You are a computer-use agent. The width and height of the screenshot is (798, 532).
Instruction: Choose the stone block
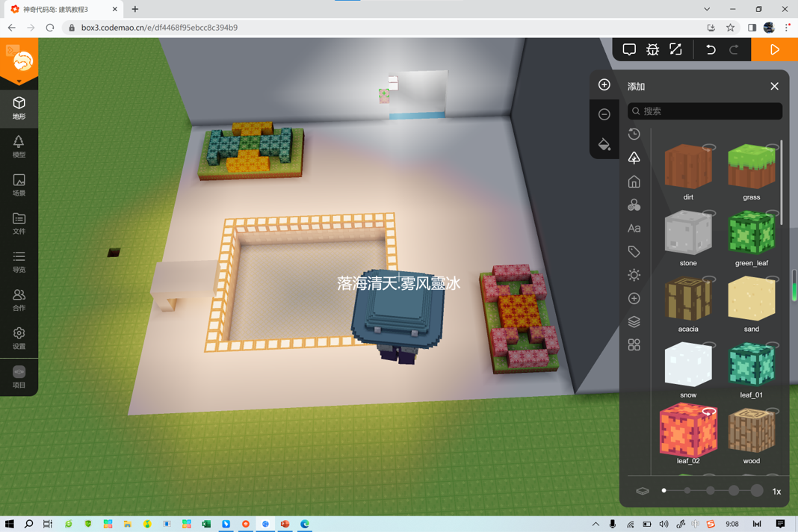[688, 232]
